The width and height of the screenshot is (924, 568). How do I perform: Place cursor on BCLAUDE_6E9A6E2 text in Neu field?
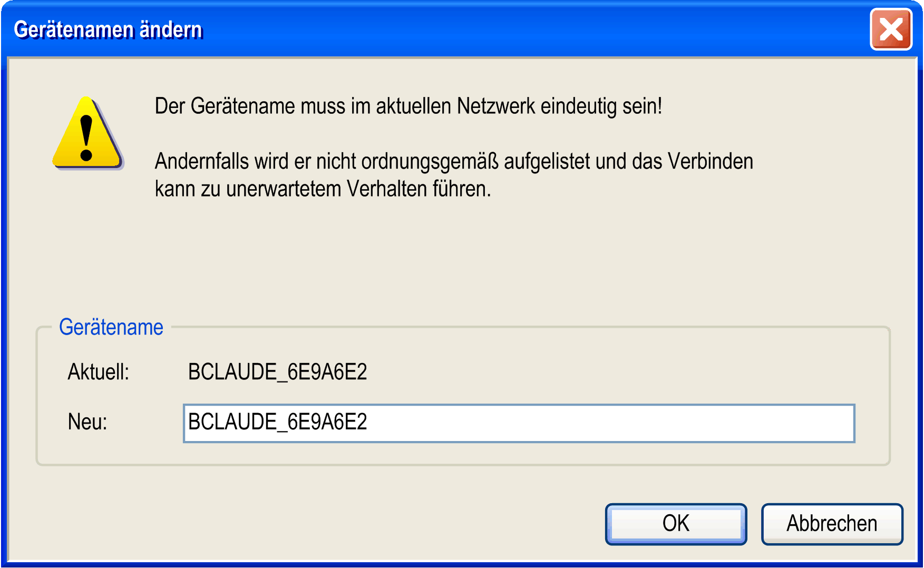277,422
